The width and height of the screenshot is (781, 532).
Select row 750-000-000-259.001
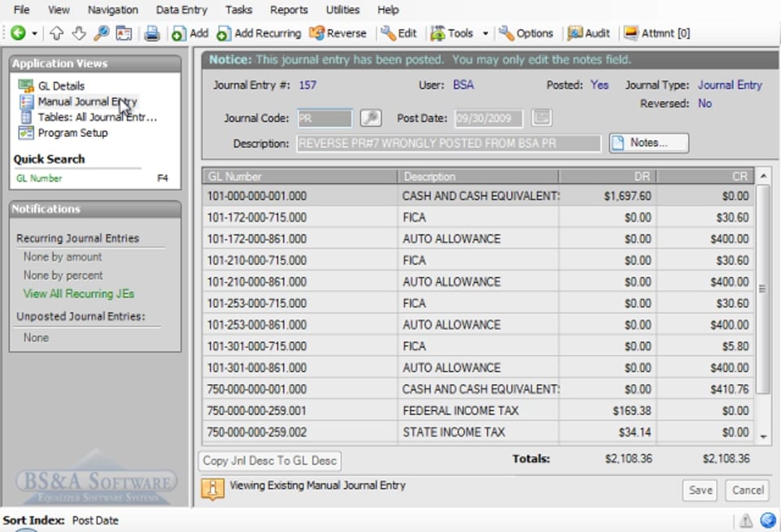tap(478, 411)
